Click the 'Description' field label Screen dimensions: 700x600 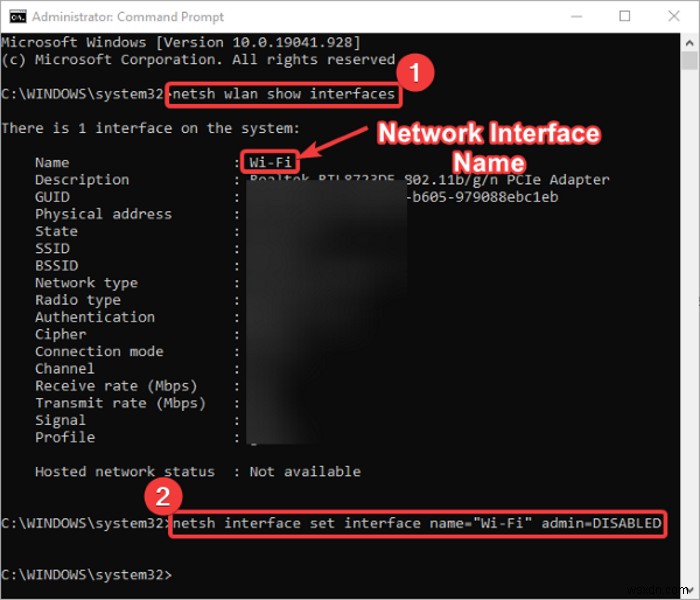82,180
